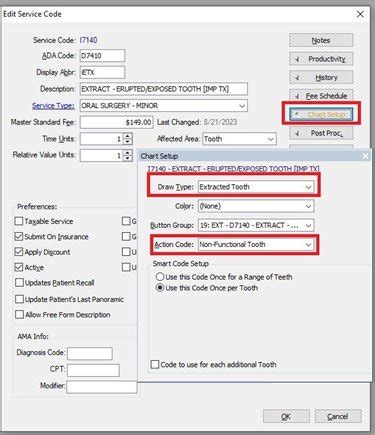Uncheck Submit On Insurance
The image size is (375, 435).
19,237
